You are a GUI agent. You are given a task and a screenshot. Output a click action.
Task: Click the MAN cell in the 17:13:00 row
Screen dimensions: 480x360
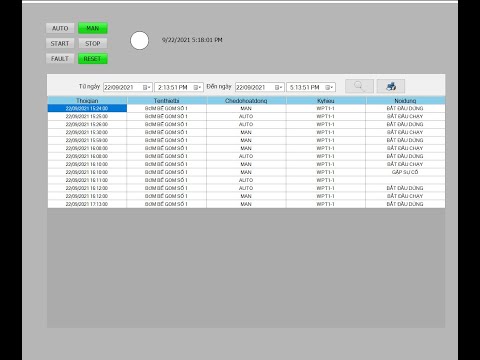(x=246, y=204)
